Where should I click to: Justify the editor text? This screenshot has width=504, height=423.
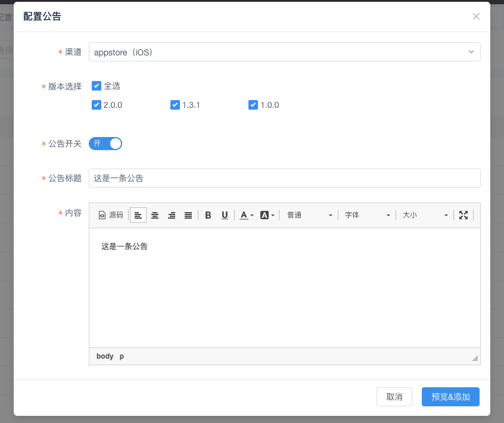coord(188,215)
